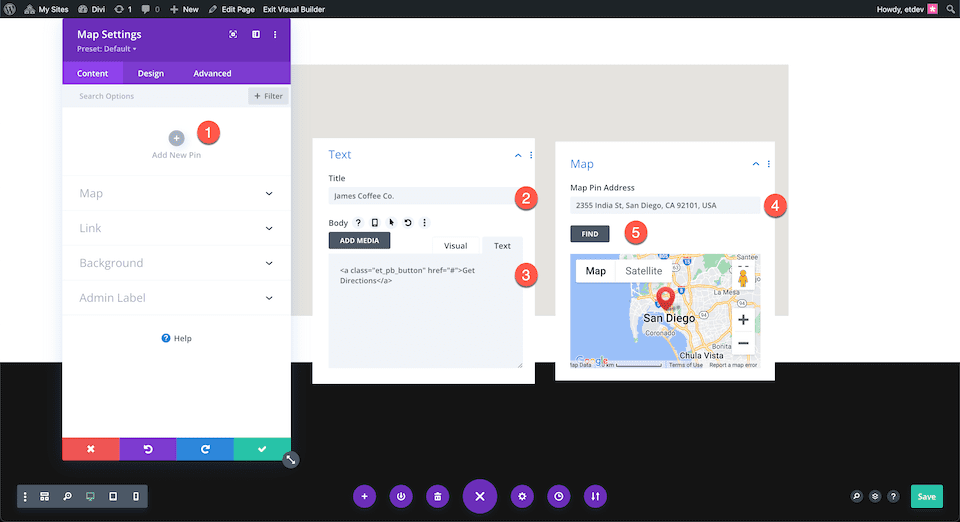Switch map preview to Satellite view
The width and height of the screenshot is (960, 522).
pyautogui.click(x=643, y=271)
